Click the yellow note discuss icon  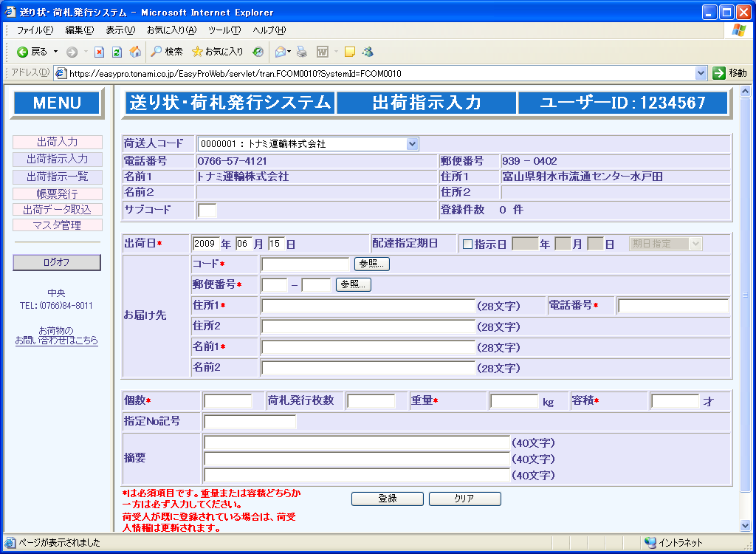point(350,52)
